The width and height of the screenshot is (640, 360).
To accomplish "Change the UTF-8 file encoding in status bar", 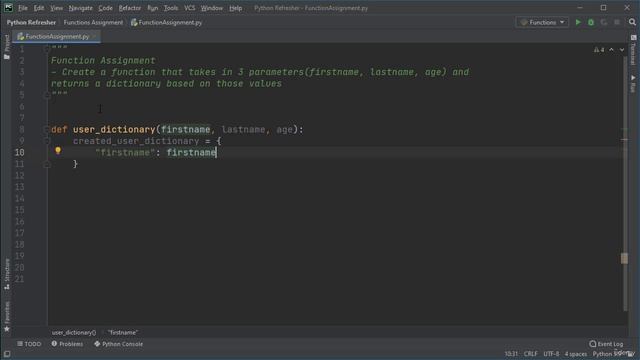I will [551, 354].
